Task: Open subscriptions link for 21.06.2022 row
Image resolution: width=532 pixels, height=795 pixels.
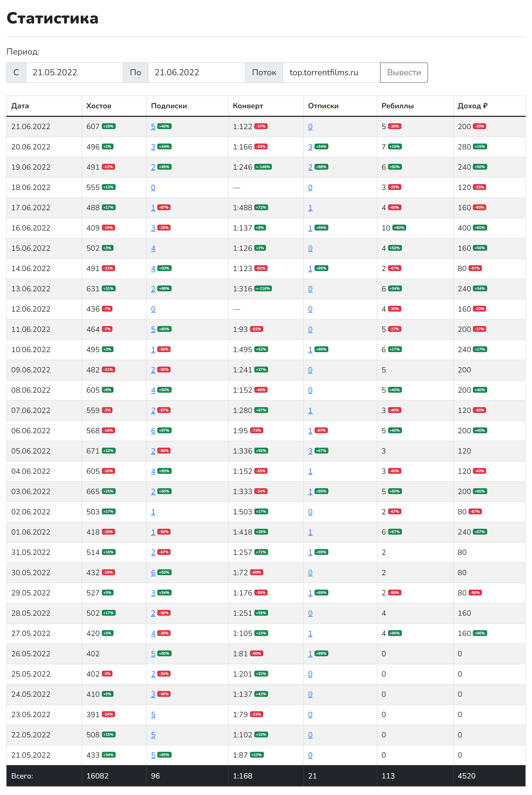Action: (153, 127)
